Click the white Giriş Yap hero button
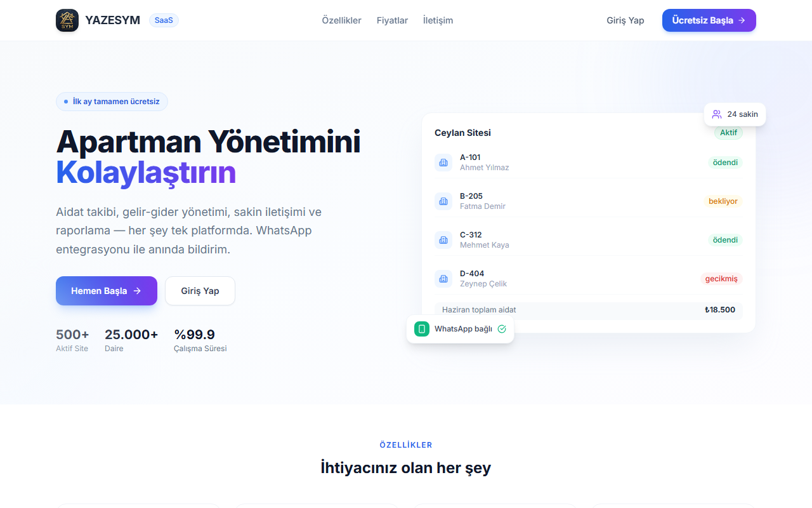The image size is (812, 508). pyautogui.click(x=200, y=291)
